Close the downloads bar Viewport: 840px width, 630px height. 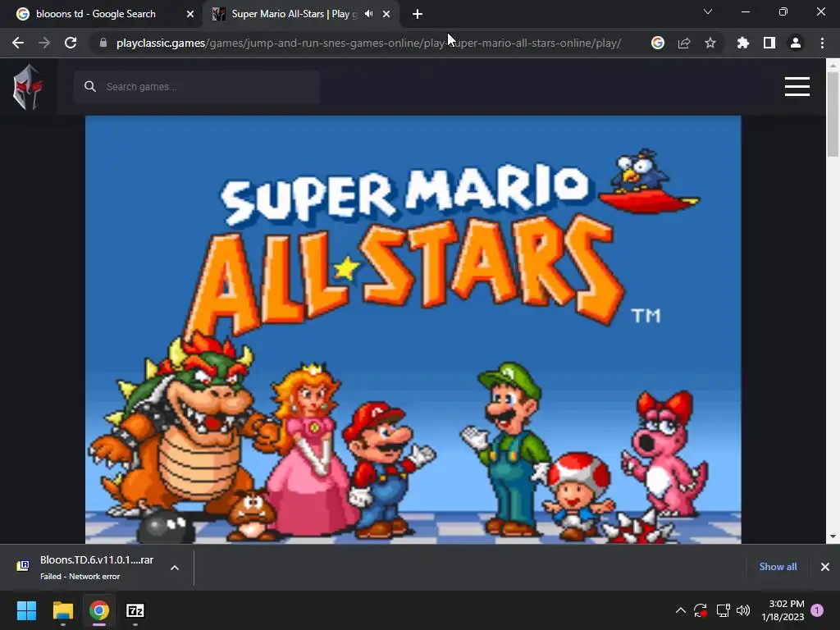coord(825,567)
